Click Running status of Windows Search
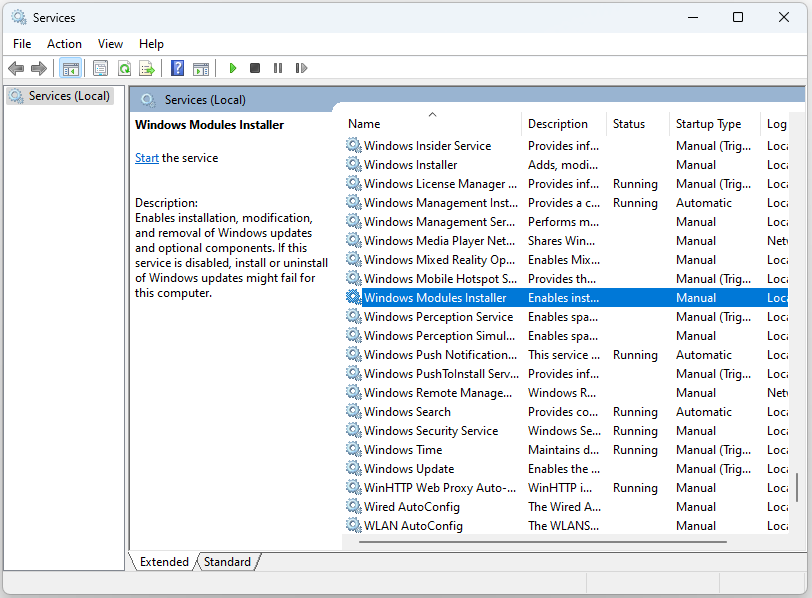Screen dimensions: 812x598 [x=635, y=412]
